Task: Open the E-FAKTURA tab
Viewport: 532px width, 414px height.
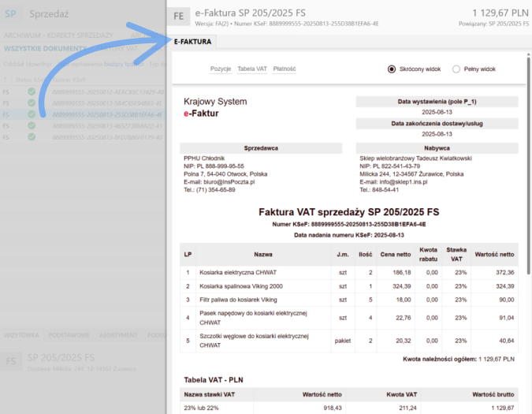Action: coord(192,41)
